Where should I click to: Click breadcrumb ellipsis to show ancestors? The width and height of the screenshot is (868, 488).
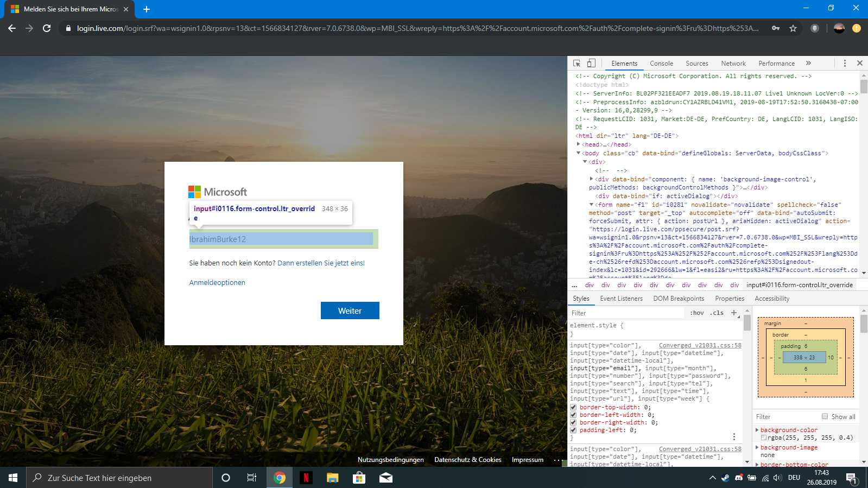575,285
